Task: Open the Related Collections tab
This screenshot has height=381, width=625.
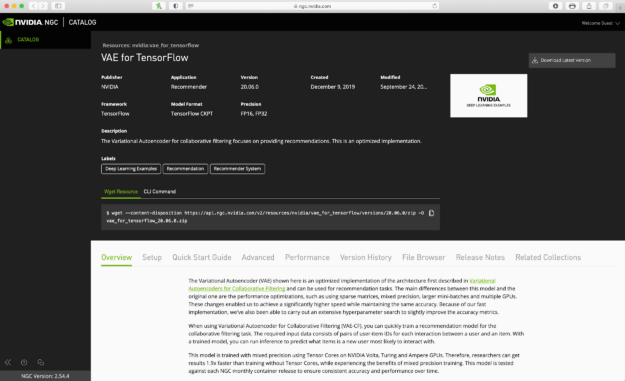Action: pyautogui.click(x=548, y=257)
